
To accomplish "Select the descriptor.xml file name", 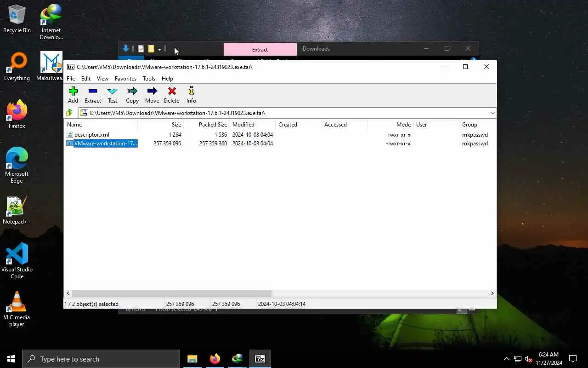I will [92, 135].
